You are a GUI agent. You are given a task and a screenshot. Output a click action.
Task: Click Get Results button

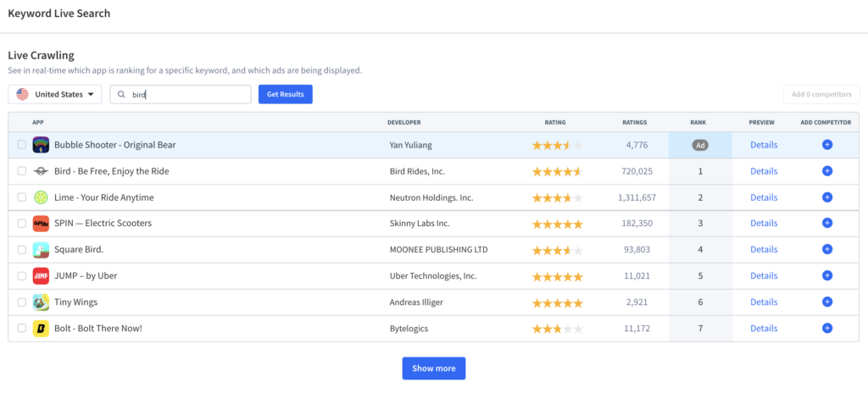pyautogui.click(x=285, y=94)
